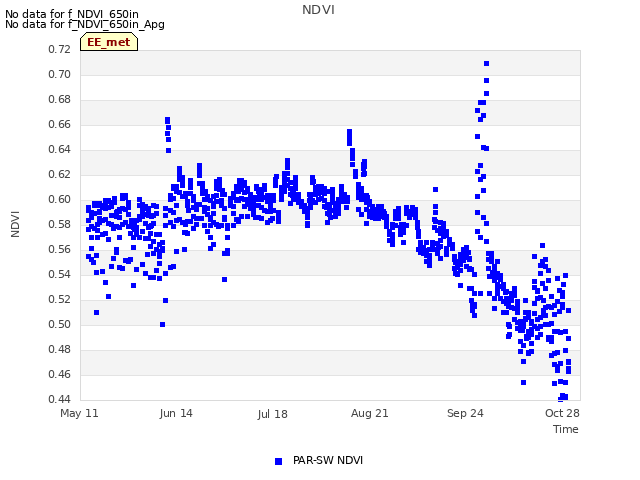Image resolution: width=640 pixels, height=480 pixels.
Task: Select the PAR-SW NDVI legend text
Action: 328,460
